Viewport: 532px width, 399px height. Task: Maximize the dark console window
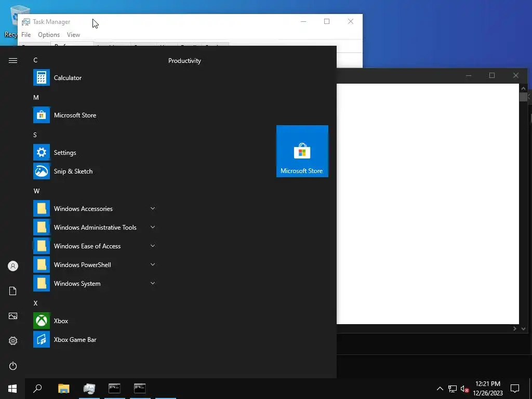[x=492, y=75]
